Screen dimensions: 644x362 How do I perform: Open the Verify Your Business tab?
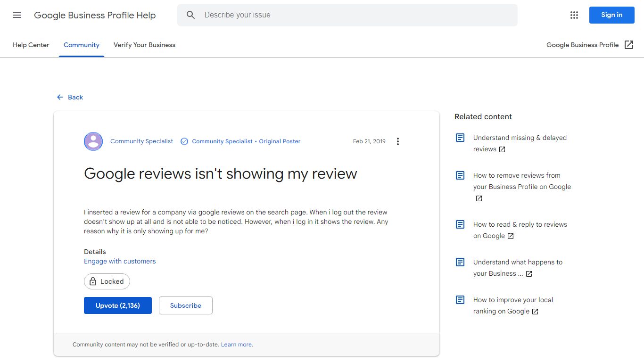144,45
